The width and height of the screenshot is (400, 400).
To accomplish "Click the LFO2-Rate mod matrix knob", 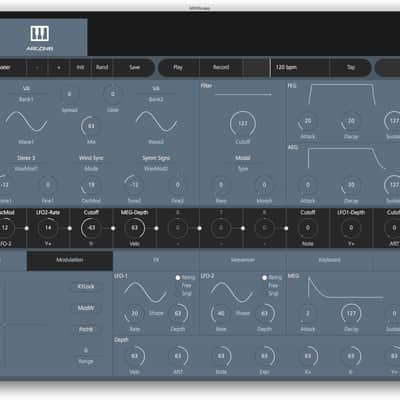I will [48, 228].
